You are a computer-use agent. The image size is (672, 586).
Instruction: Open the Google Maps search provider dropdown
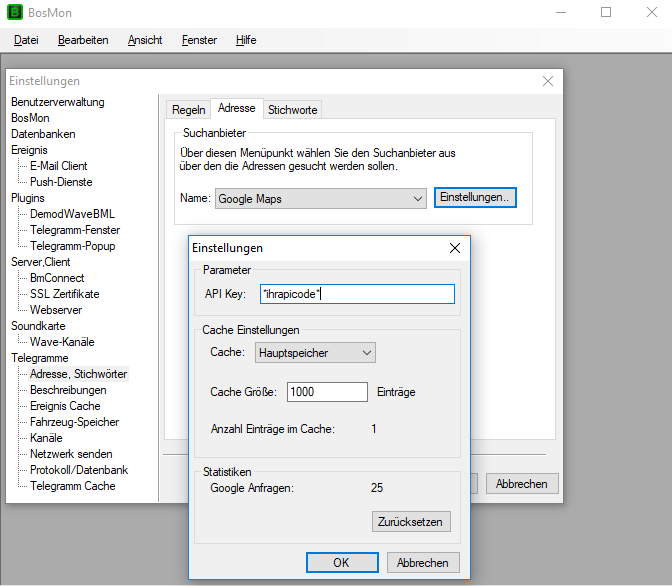[321, 199]
